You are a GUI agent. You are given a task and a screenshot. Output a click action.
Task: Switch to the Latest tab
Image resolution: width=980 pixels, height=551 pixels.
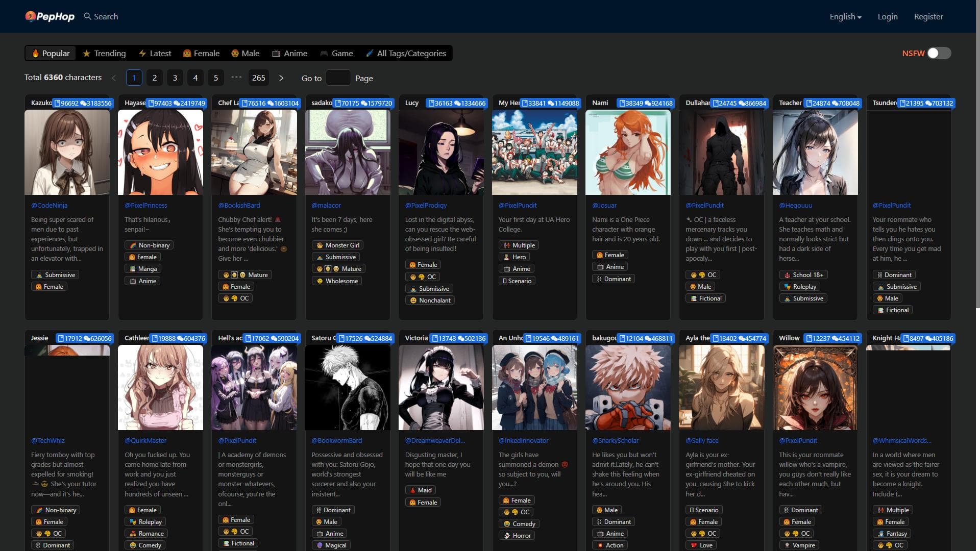pos(155,53)
